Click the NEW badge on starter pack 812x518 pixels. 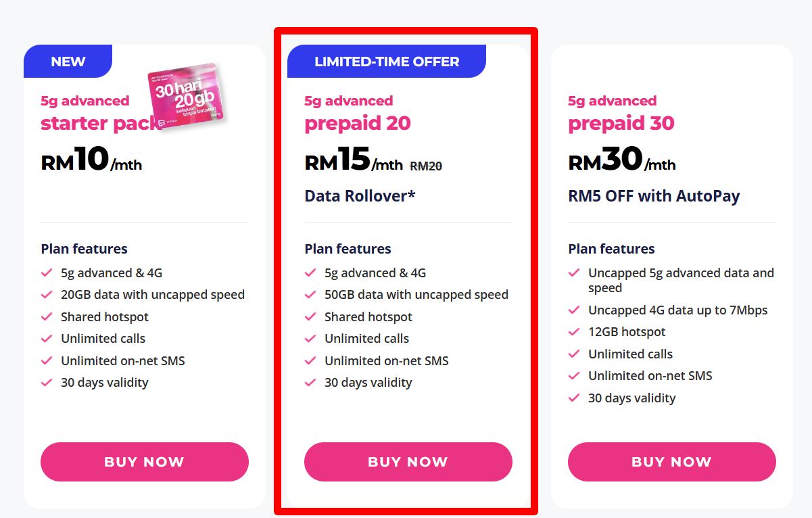click(x=68, y=62)
